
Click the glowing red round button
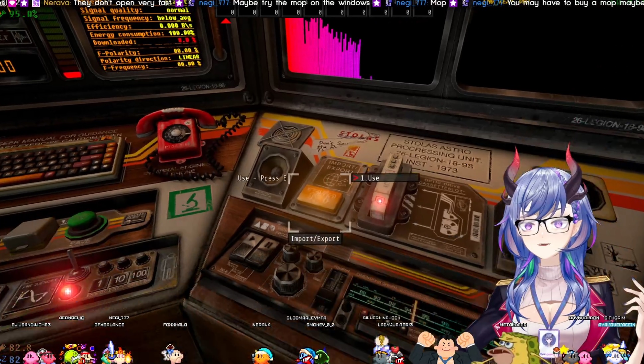coord(68,291)
